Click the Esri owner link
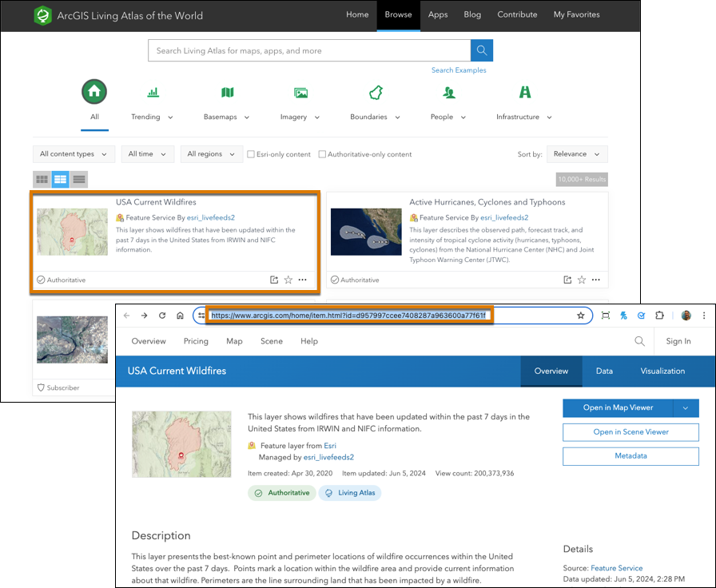This screenshot has width=716, height=588. click(x=330, y=446)
